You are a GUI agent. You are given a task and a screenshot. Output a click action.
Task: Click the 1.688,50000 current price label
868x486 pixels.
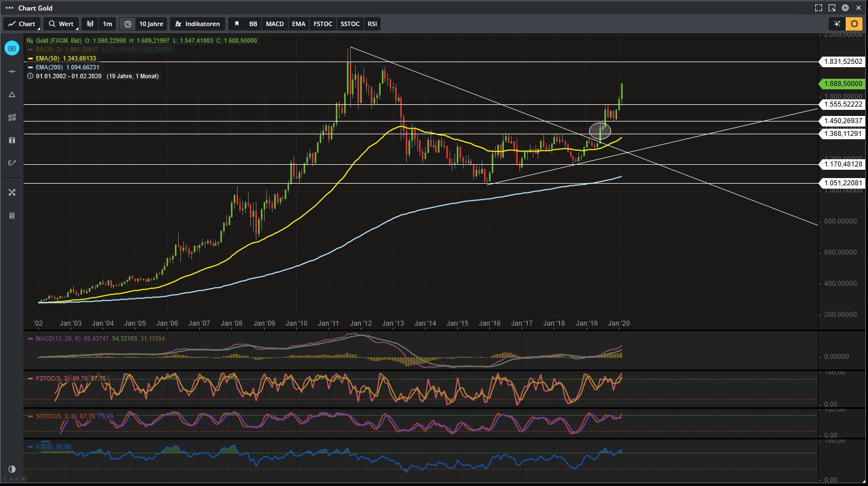842,84
